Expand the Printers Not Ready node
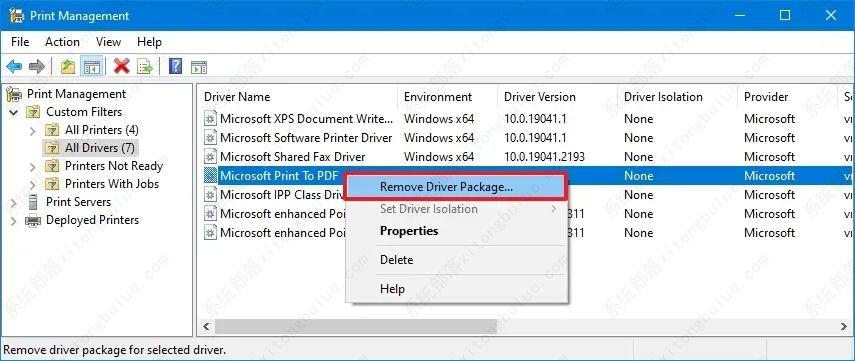 [x=32, y=166]
